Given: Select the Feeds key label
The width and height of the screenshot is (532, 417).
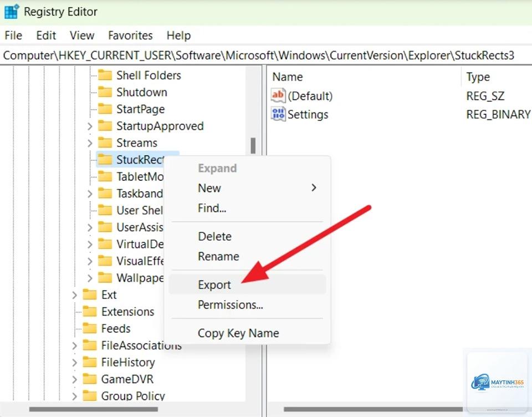Looking at the screenshot, I should click(x=116, y=328).
